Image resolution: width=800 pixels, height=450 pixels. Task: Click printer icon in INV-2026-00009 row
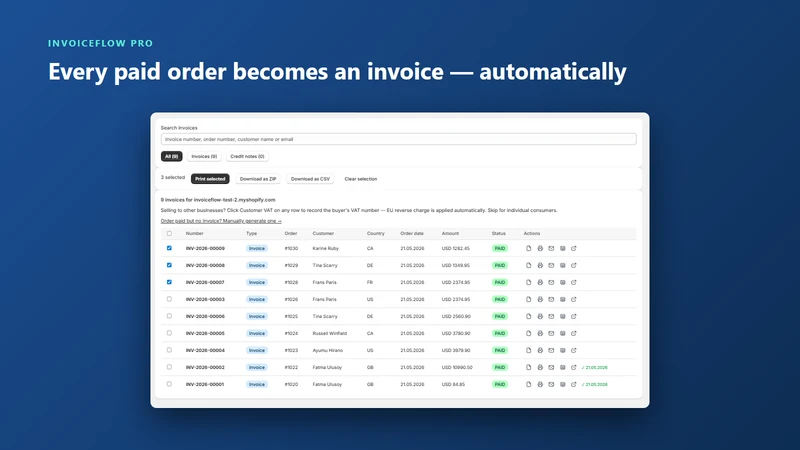[x=540, y=248]
